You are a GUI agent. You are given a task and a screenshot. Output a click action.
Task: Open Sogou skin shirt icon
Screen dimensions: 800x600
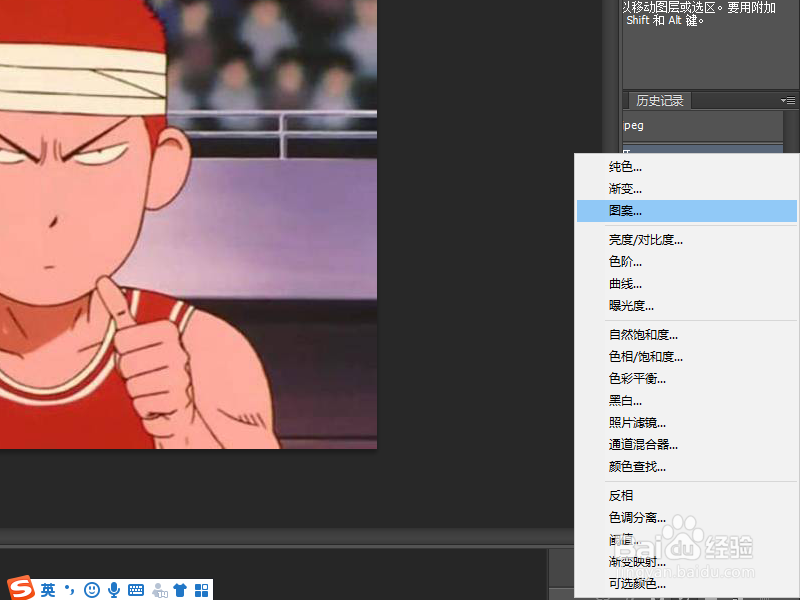pos(180,590)
